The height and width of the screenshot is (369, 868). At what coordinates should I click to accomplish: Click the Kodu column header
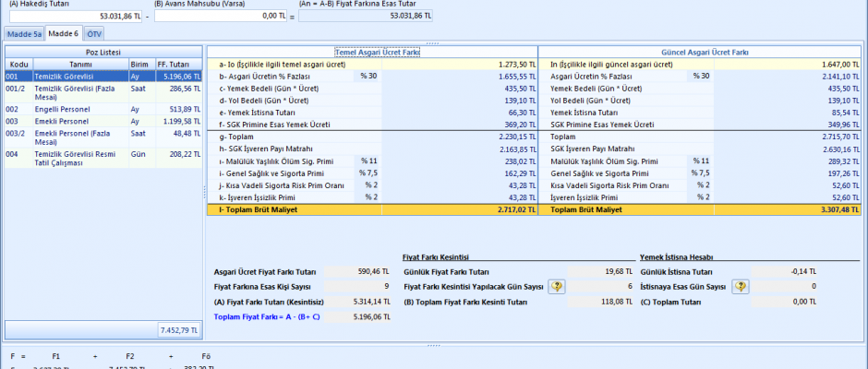point(19,65)
